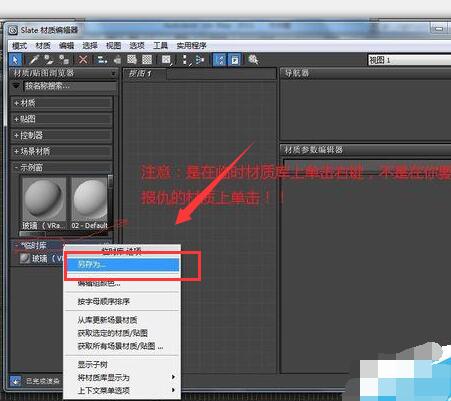The image size is (451, 401).
Task: Click Assign Material to Selection icon
Action: pyautogui.click(x=64, y=60)
